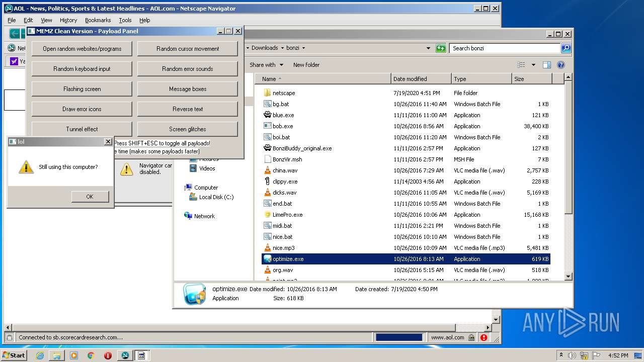Toggle Flashing screen payload
The width and height of the screenshot is (644, 362).
pos(82,89)
